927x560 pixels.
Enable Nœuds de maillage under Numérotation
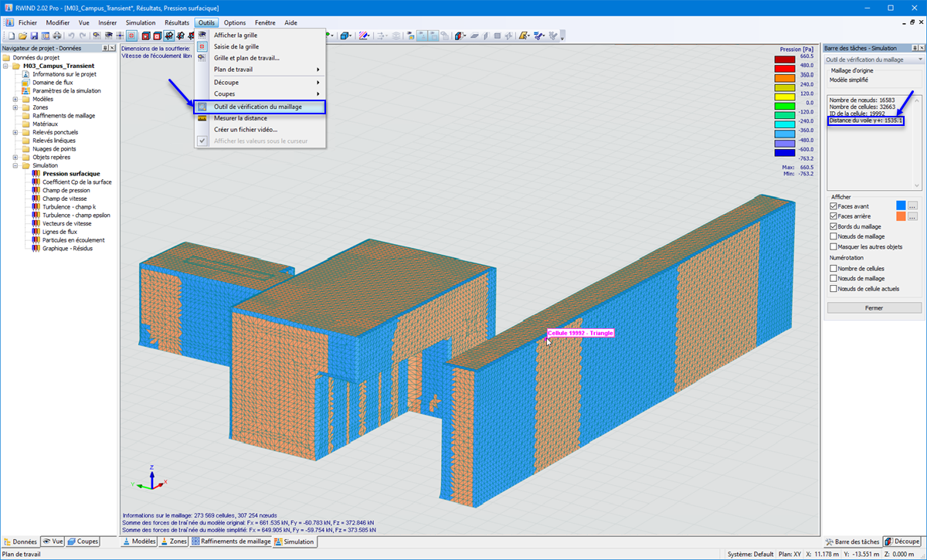coord(834,279)
